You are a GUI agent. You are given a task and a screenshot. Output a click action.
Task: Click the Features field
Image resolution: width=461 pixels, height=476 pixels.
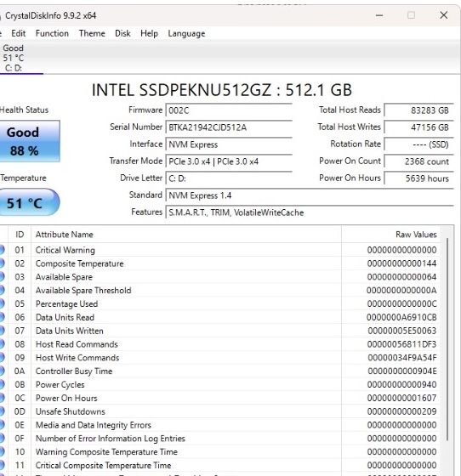coord(310,212)
